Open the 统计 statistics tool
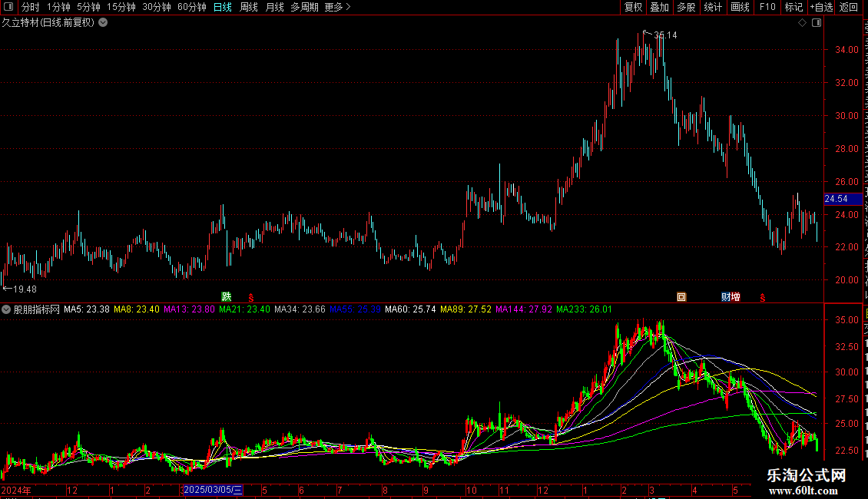 712,7
